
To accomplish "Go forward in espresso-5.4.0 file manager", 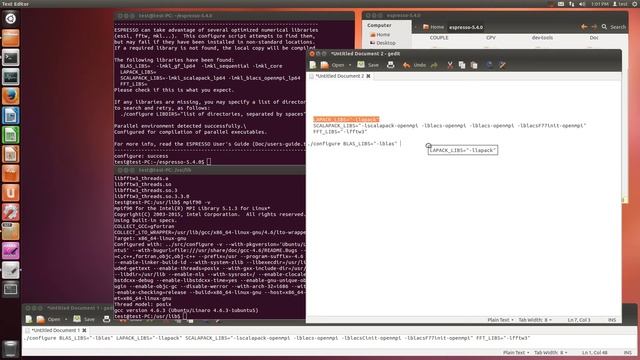I will click(x=594, y=27).
